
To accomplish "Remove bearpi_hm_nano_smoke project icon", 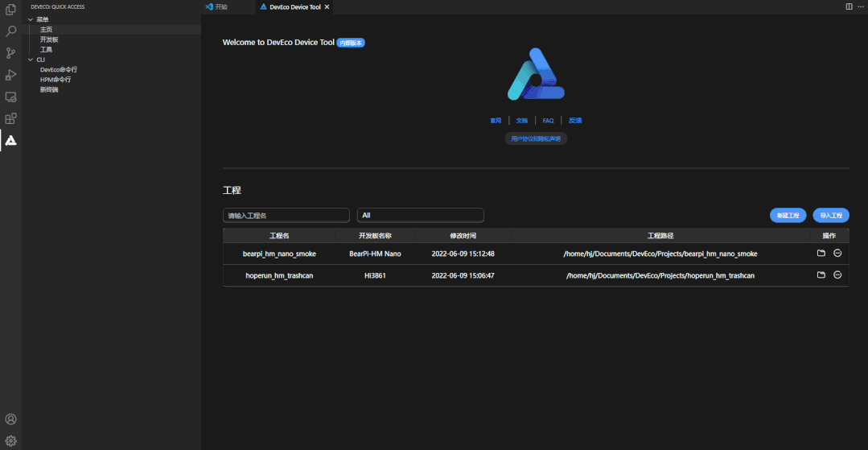I will [x=837, y=254].
